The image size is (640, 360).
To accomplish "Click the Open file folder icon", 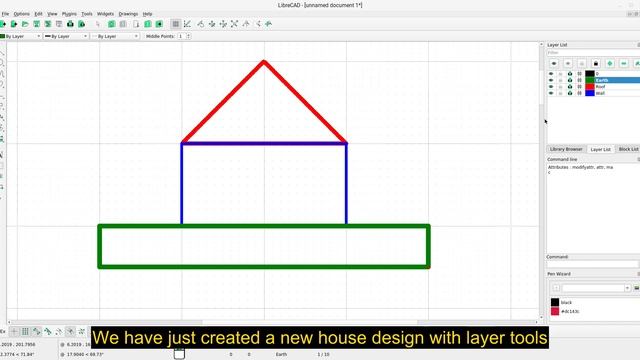I will tap(25, 24).
